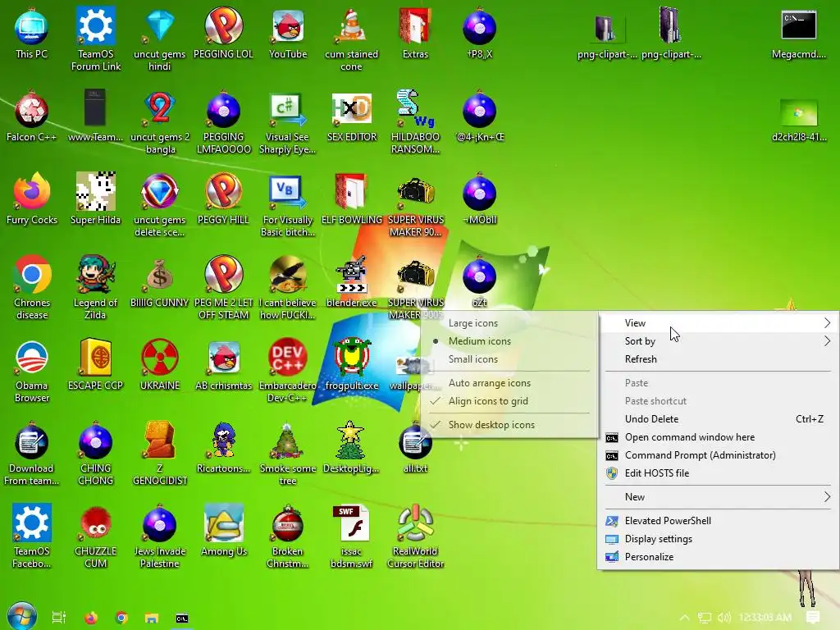Toggle Align icons to grid
The width and height of the screenshot is (840, 630).
(x=488, y=401)
